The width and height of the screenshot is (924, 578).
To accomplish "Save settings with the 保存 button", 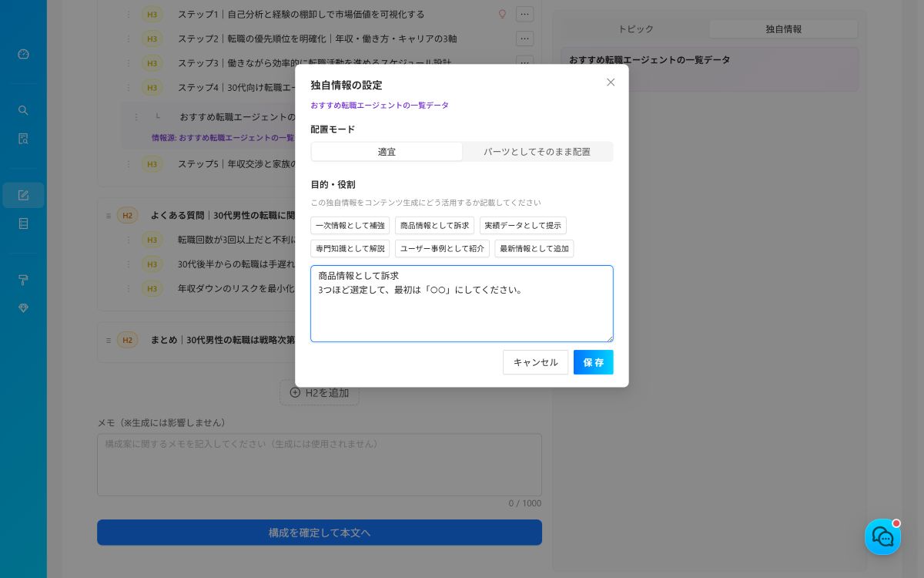I will [593, 362].
